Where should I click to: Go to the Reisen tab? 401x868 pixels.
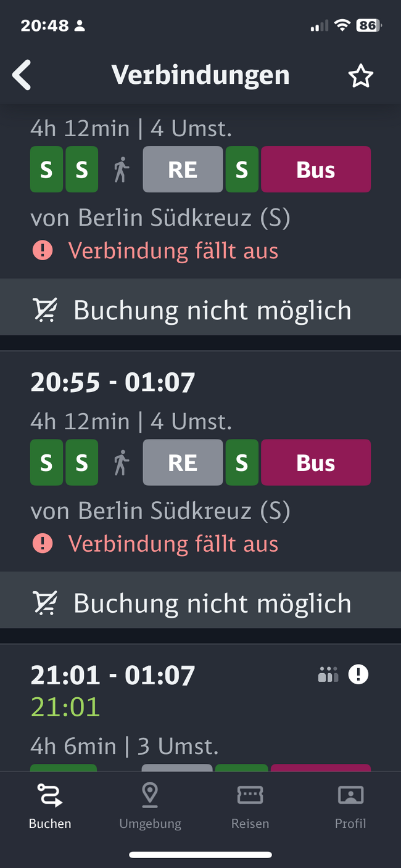point(250,804)
